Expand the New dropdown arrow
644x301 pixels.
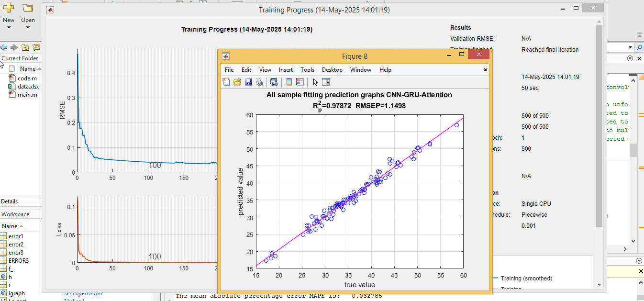coord(9,27)
